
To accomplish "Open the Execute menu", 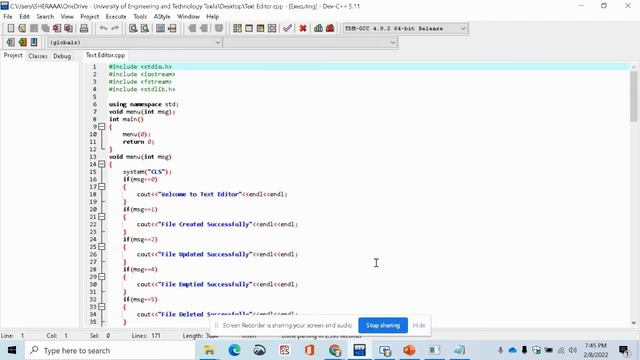I will (x=116, y=17).
